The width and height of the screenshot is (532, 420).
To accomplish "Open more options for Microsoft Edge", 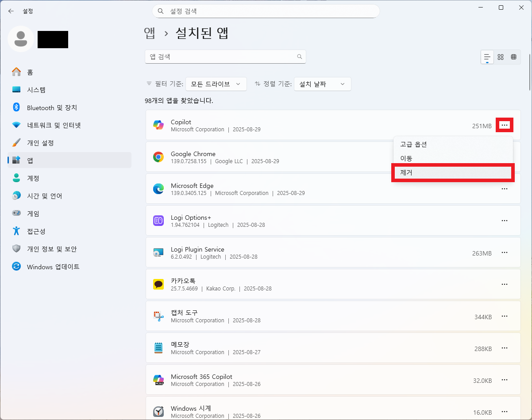I will click(505, 189).
